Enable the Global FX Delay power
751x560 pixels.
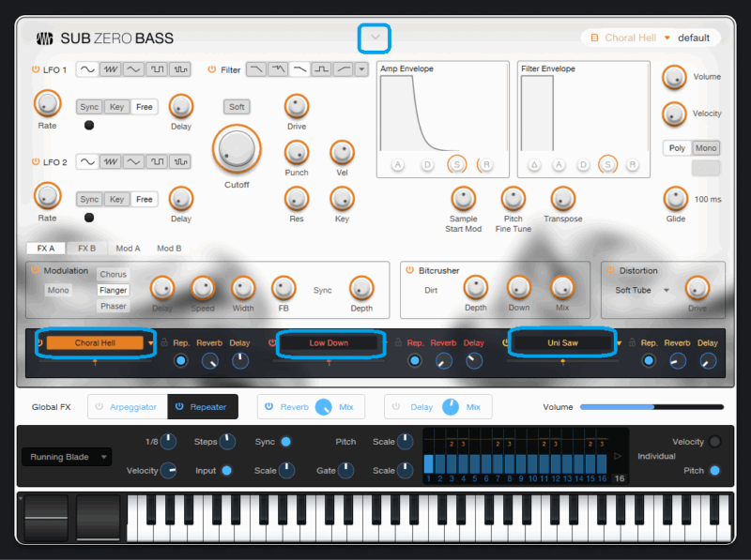396,406
